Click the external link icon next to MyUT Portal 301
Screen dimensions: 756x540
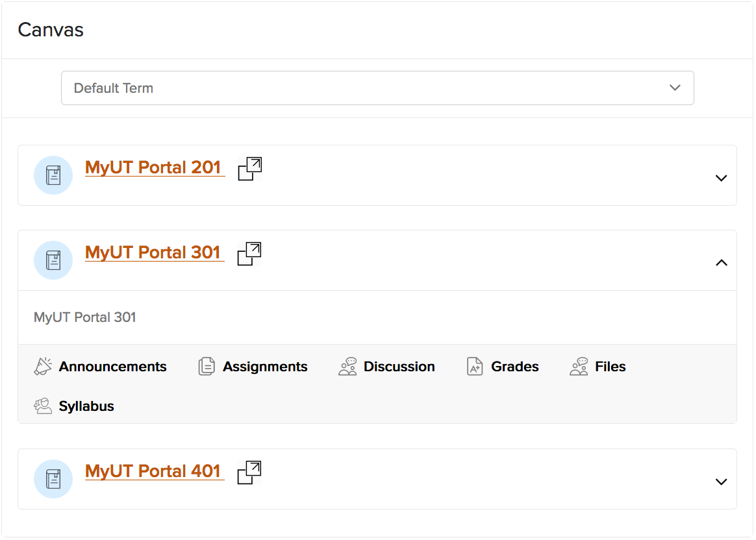pos(249,253)
